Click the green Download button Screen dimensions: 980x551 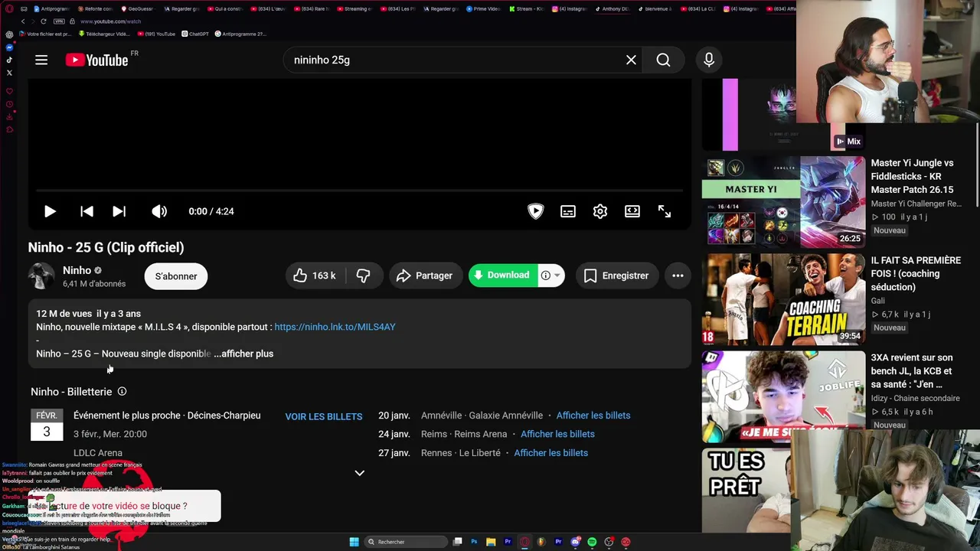(502, 275)
